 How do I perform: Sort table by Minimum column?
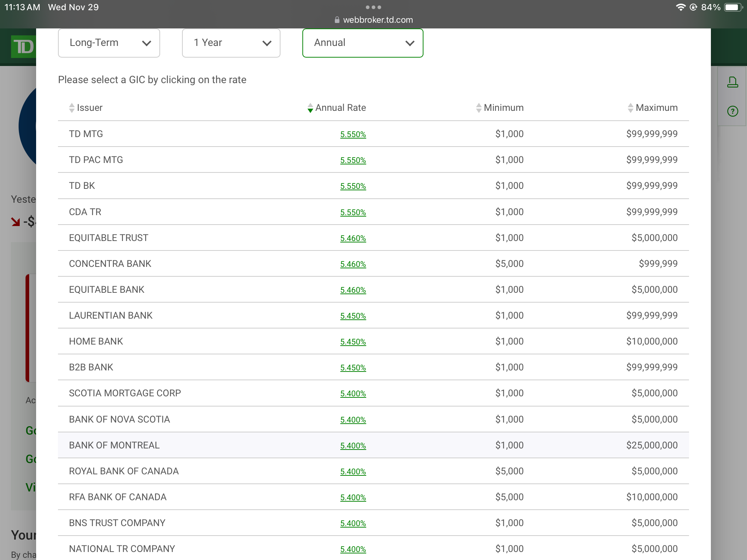point(479,108)
